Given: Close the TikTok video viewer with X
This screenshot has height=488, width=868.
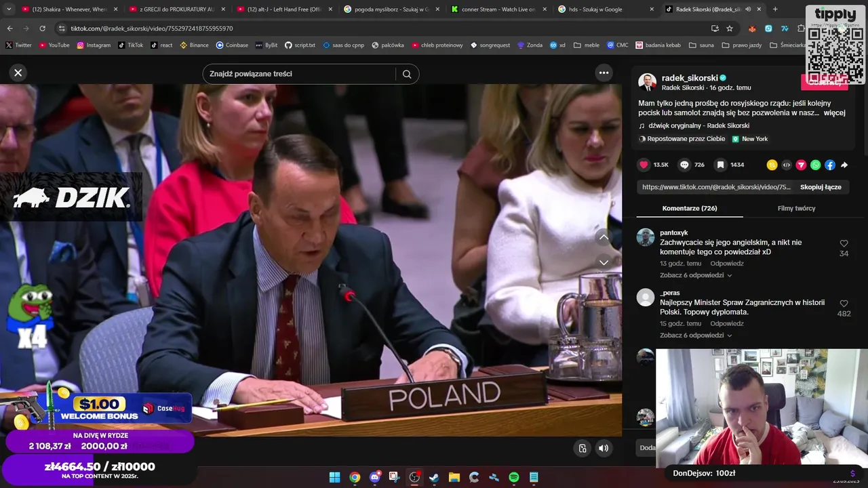Looking at the screenshot, I should 18,73.
